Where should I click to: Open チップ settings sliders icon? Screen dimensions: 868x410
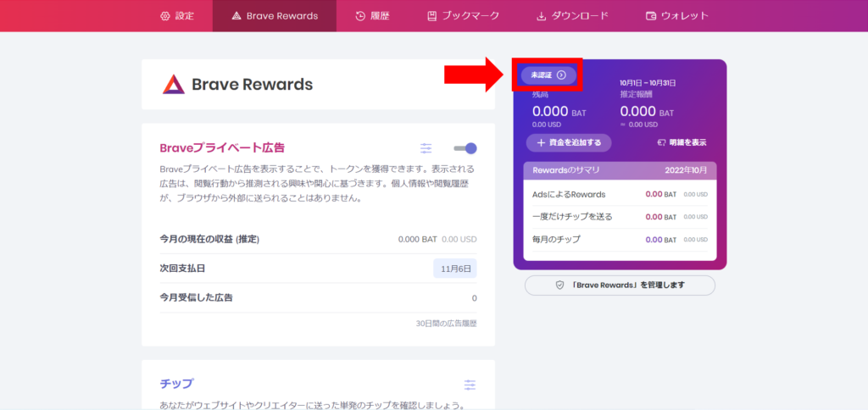[470, 385]
